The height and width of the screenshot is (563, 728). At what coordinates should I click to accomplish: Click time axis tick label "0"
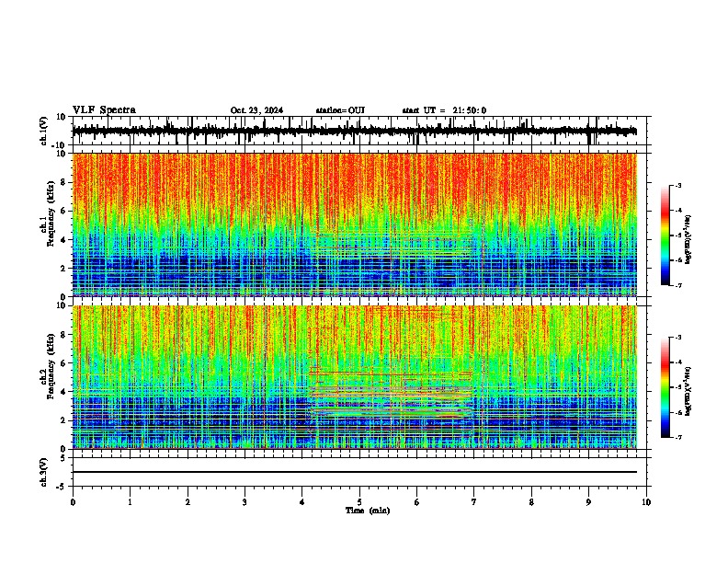tap(73, 502)
